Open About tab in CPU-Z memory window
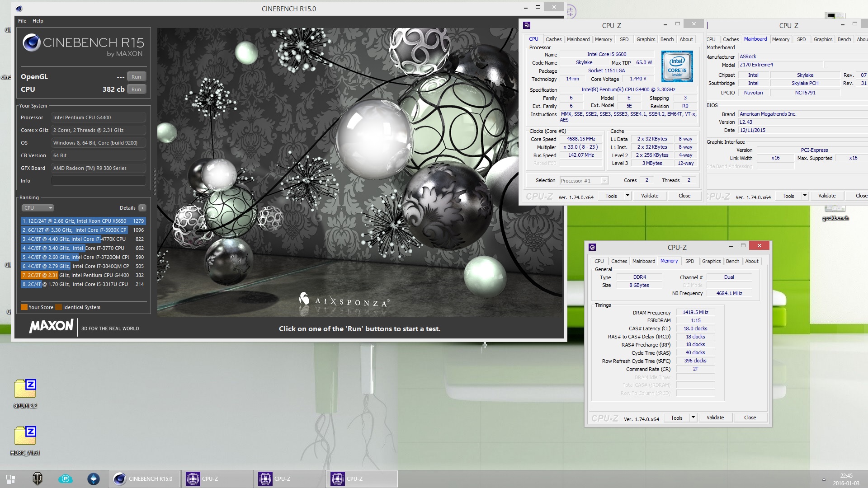This screenshot has height=488, width=868. (752, 261)
